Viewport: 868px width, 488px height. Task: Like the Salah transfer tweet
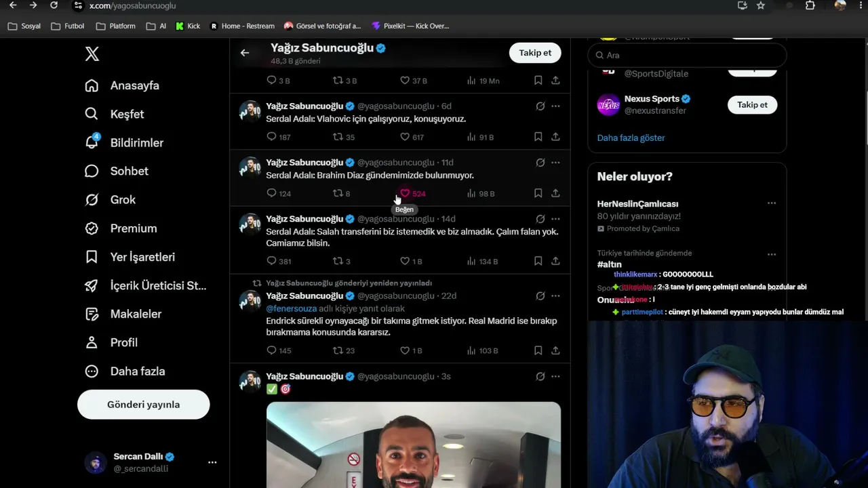pos(411,261)
